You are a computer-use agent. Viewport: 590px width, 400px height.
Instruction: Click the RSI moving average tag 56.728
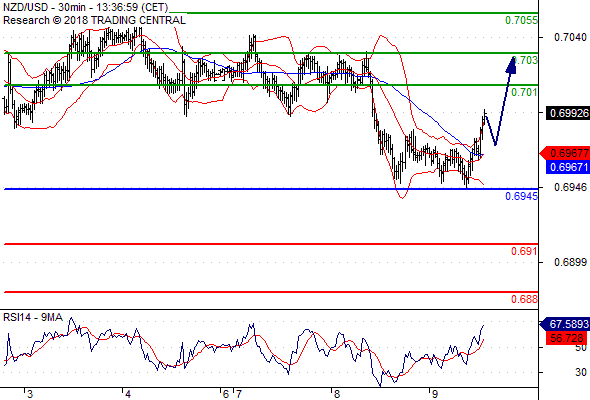tap(567, 338)
